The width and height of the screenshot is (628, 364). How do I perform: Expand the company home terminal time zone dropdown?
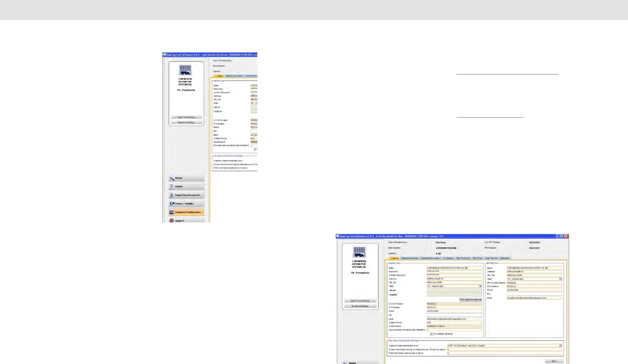tap(560, 346)
